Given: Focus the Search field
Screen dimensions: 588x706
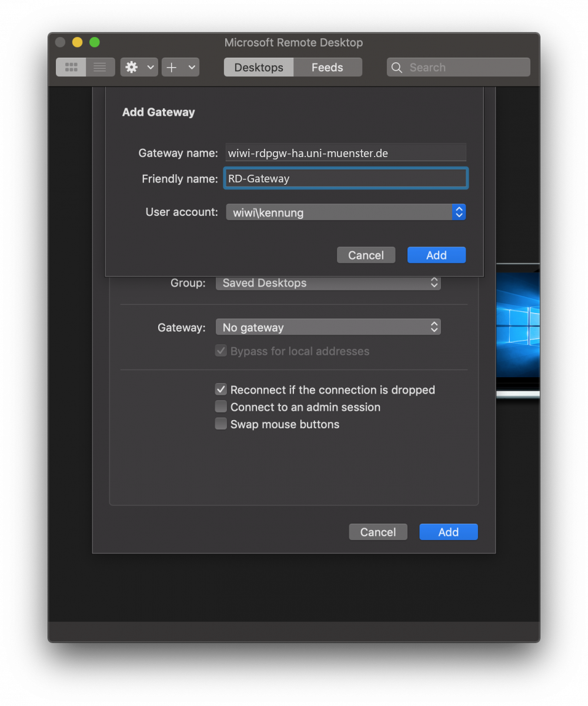Looking at the screenshot, I should point(459,67).
